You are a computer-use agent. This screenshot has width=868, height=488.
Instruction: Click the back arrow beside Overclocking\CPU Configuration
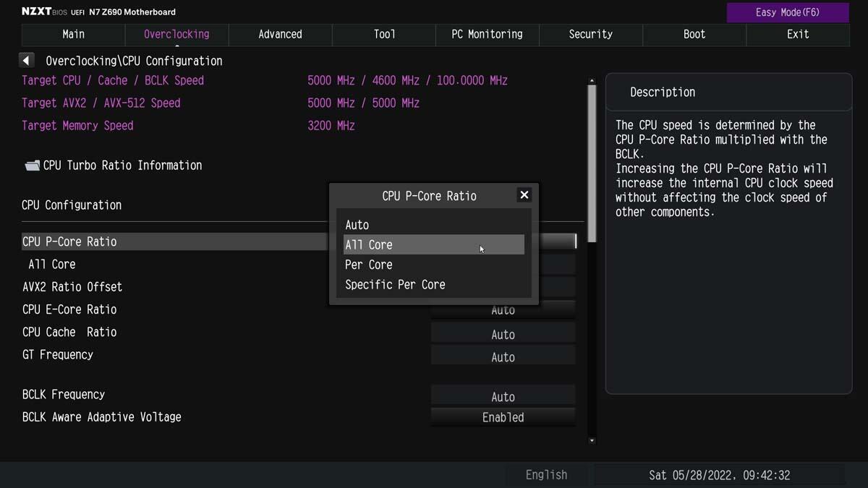[27, 61]
